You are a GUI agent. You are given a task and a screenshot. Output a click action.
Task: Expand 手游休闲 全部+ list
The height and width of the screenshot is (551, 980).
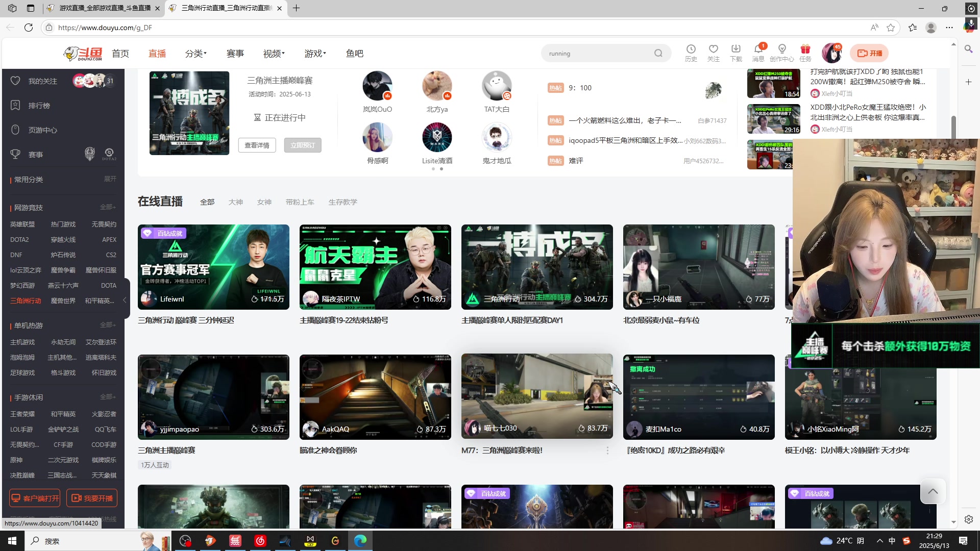tap(108, 397)
